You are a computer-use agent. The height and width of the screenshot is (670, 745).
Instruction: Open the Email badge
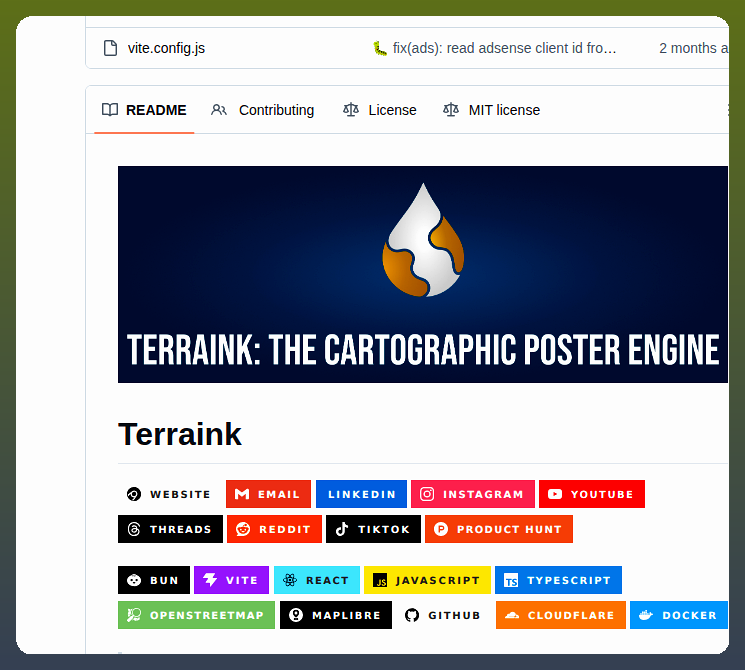point(268,494)
